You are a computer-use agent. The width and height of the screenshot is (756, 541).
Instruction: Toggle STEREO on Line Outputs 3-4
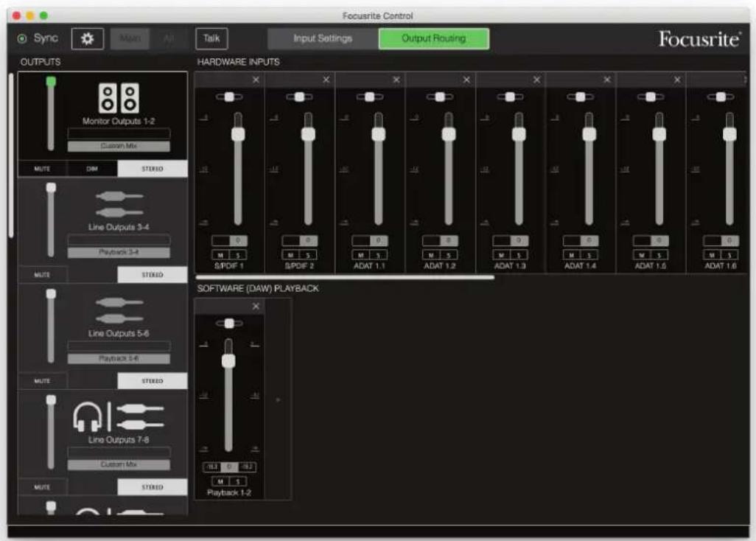click(x=153, y=275)
